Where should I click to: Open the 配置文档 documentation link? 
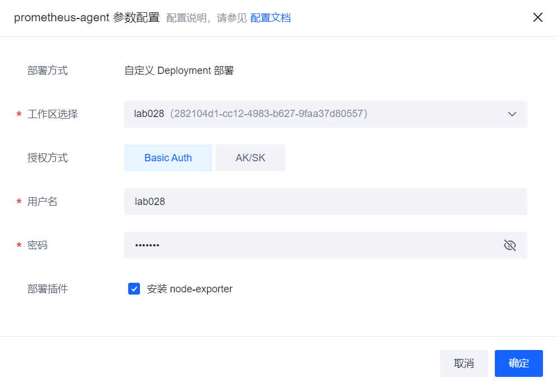[x=270, y=18]
